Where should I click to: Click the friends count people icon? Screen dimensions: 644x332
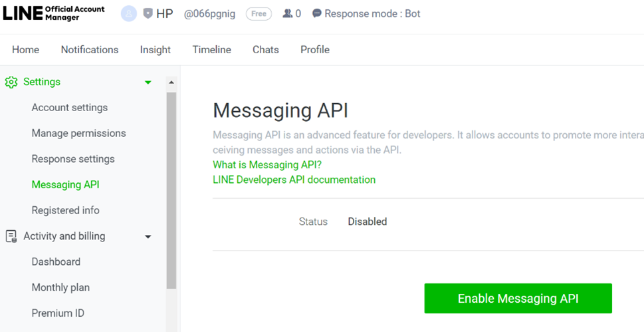pyautogui.click(x=287, y=13)
